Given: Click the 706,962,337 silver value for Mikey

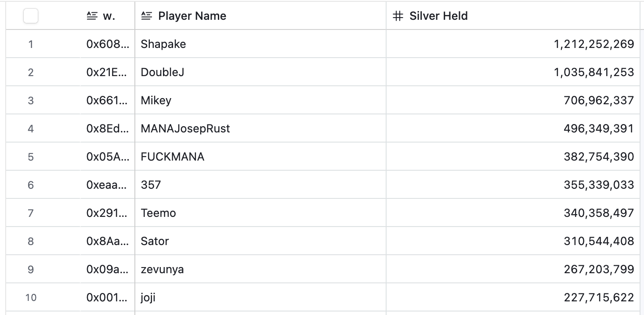Looking at the screenshot, I should (598, 100).
